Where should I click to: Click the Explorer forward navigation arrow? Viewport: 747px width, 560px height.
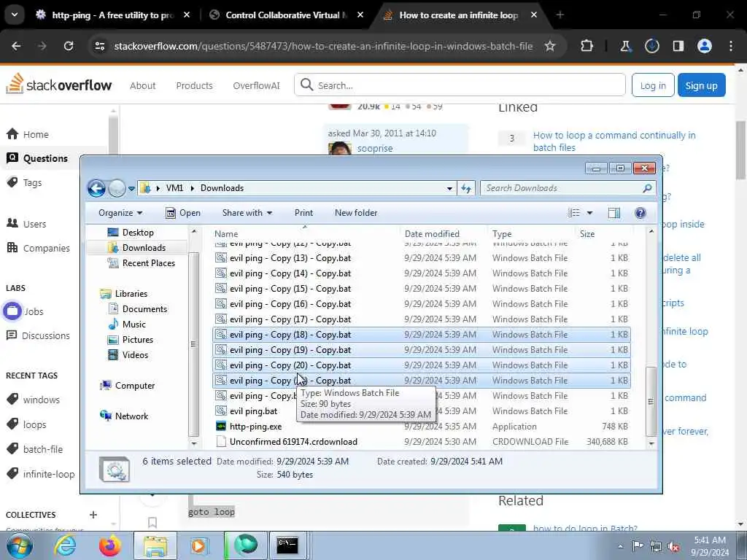(x=117, y=188)
